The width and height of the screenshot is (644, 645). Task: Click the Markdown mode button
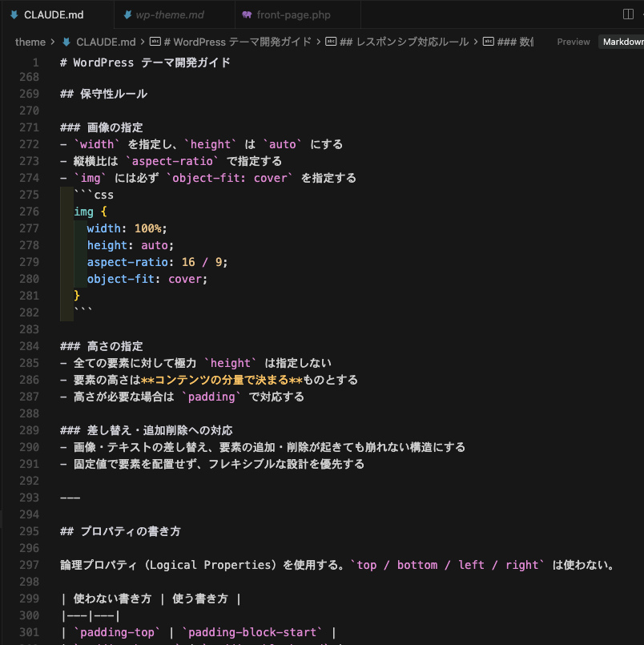tap(622, 42)
